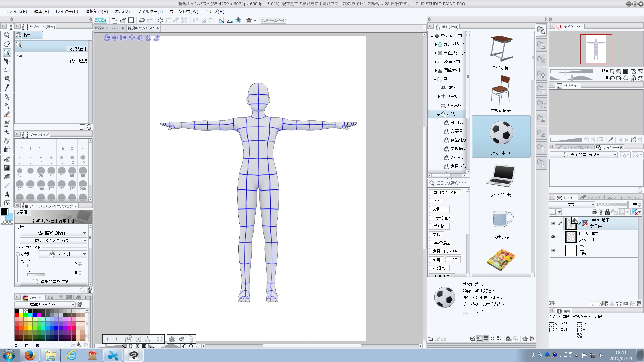Select the Text tool
The height and width of the screenshot is (362, 644).
pos(7,194)
